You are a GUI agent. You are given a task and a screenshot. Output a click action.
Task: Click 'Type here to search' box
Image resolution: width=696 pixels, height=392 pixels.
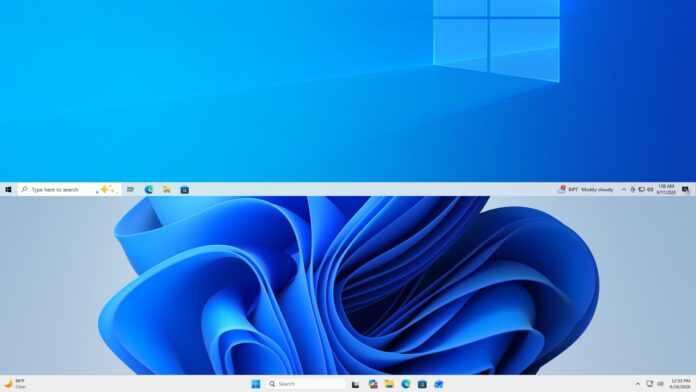[69, 190]
